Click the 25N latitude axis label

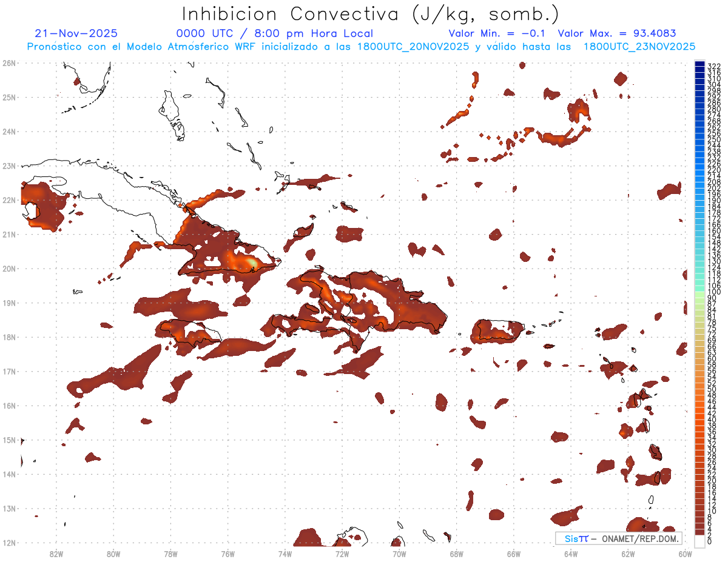coord(9,97)
